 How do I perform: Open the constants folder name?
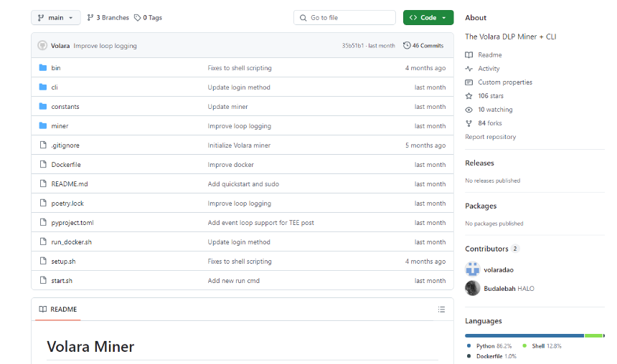(x=65, y=107)
